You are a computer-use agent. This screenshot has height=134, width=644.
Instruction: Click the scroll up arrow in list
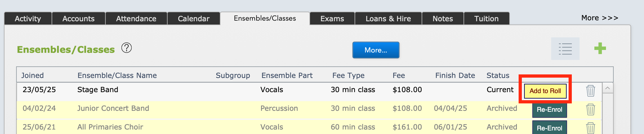click(608, 88)
